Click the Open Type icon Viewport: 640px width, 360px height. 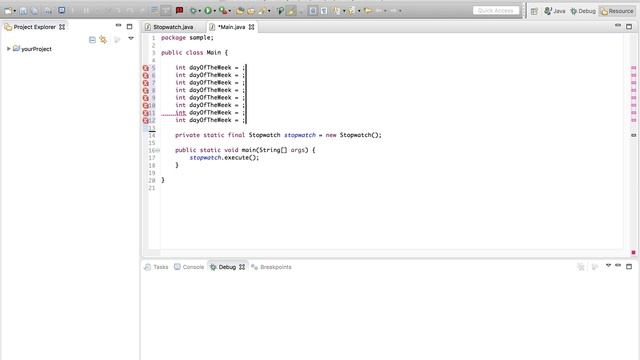pos(251,11)
